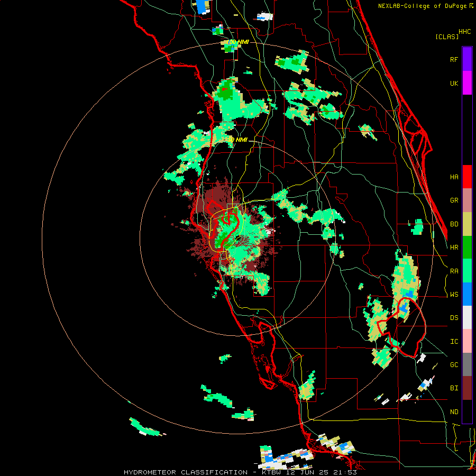Image resolution: width=476 pixels, height=476 pixels.
Task: Pick the dark green HR legend swatch
Action: (467, 247)
